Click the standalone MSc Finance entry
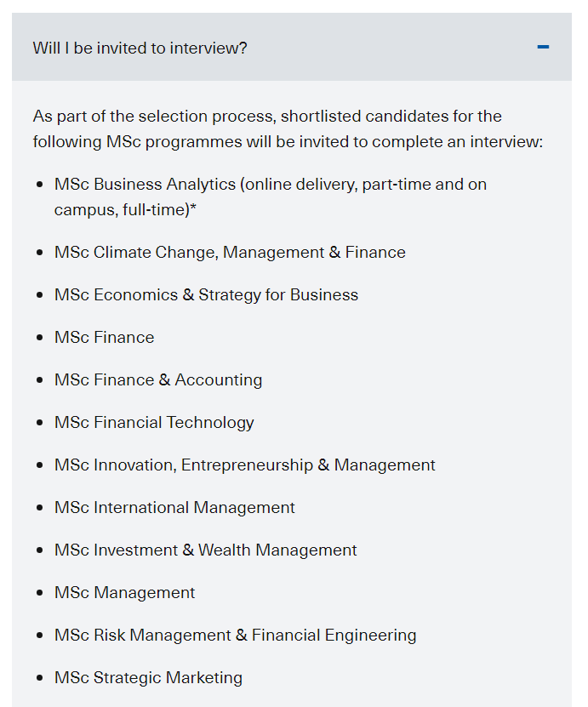 pos(104,338)
